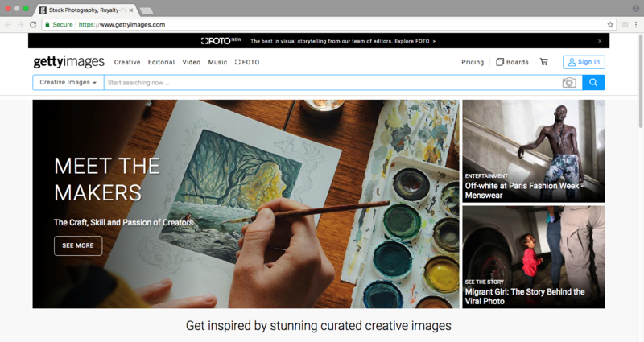Image resolution: width=644 pixels, height=342 pixels.
Task: Open the Pricing link
Action: (x=473, y=62)
